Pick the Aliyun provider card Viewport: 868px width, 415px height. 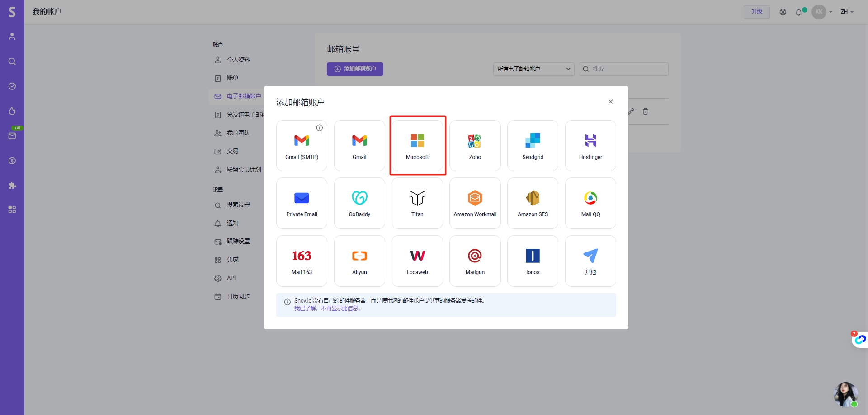pos(359,261)
